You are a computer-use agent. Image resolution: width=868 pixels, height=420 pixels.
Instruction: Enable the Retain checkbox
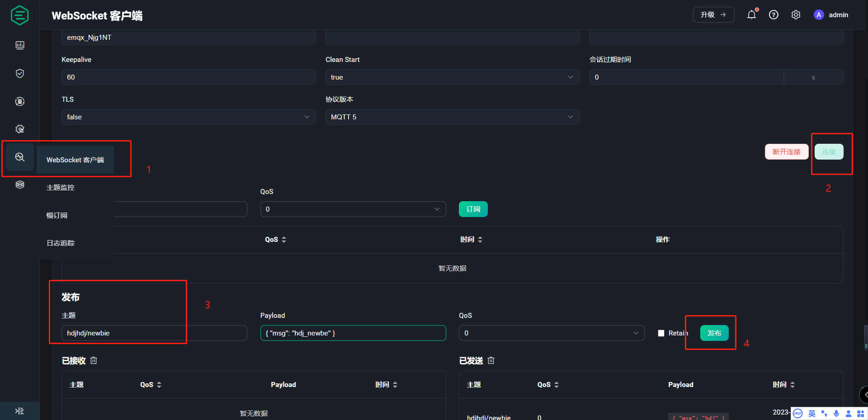point(661,333)
